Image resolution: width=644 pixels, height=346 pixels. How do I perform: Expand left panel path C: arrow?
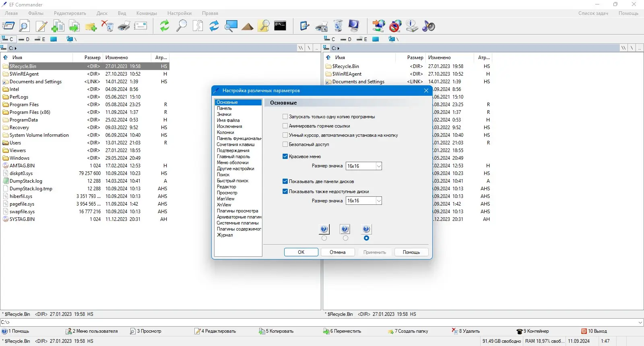point(16,48)
